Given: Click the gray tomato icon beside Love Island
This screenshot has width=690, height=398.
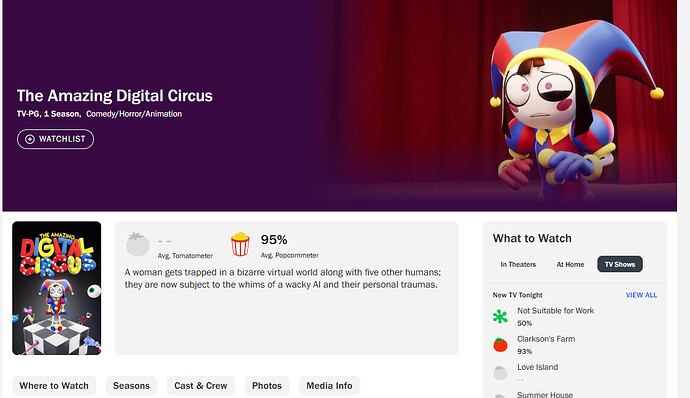Looking at the screenshot, I should tap(500, 373).
